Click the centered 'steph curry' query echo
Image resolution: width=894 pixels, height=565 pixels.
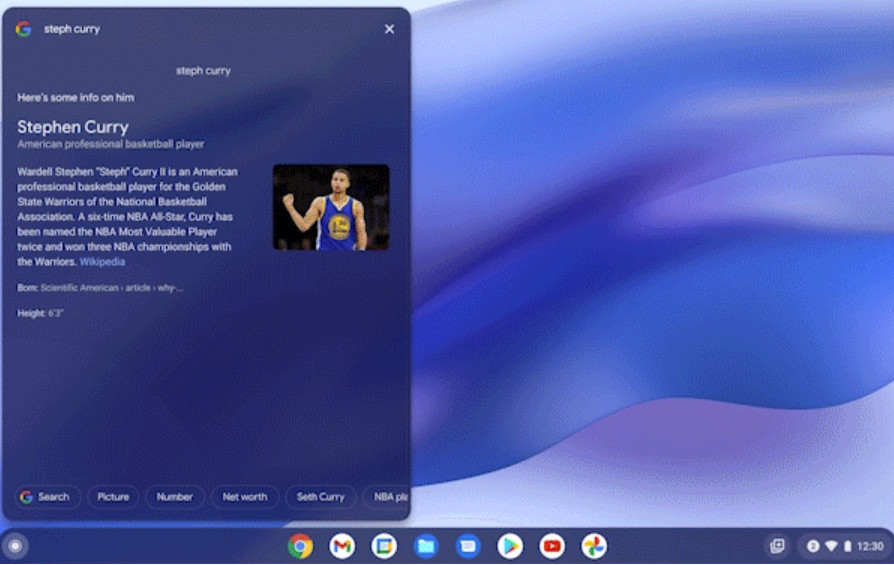point(203,71)
